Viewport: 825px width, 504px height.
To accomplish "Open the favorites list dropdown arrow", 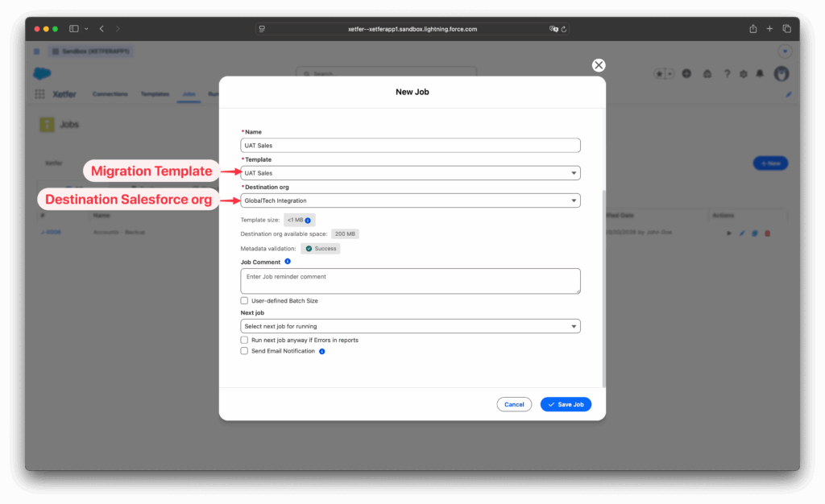I will pos(670,74).
